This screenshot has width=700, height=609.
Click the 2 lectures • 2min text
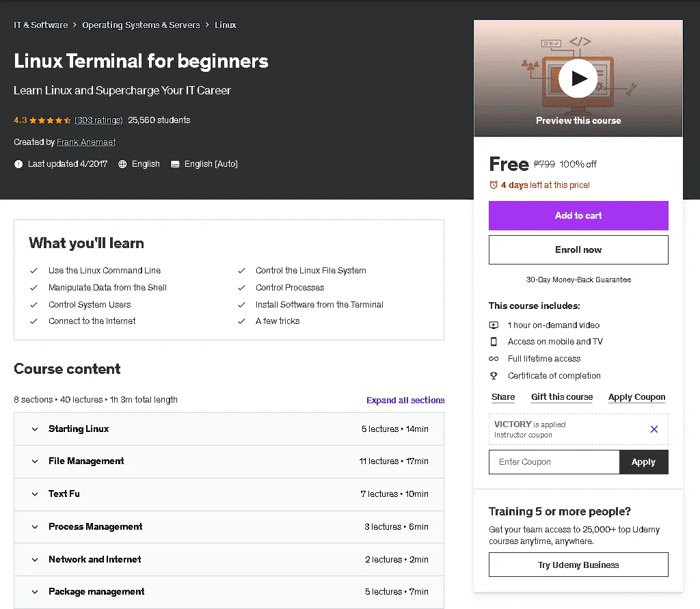pyautogui.click(x=396, y=559)
